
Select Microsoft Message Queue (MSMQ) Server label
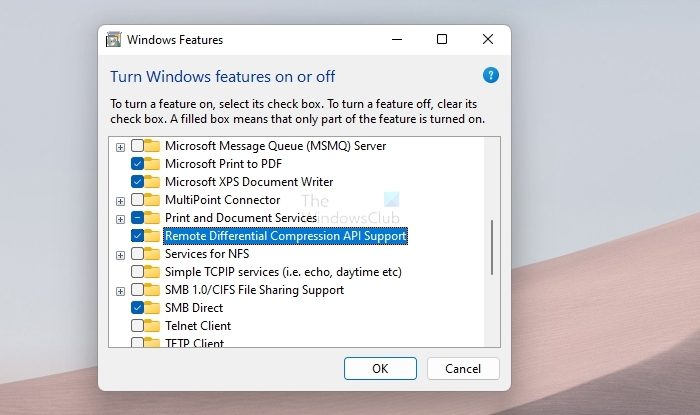pos(275,146)
